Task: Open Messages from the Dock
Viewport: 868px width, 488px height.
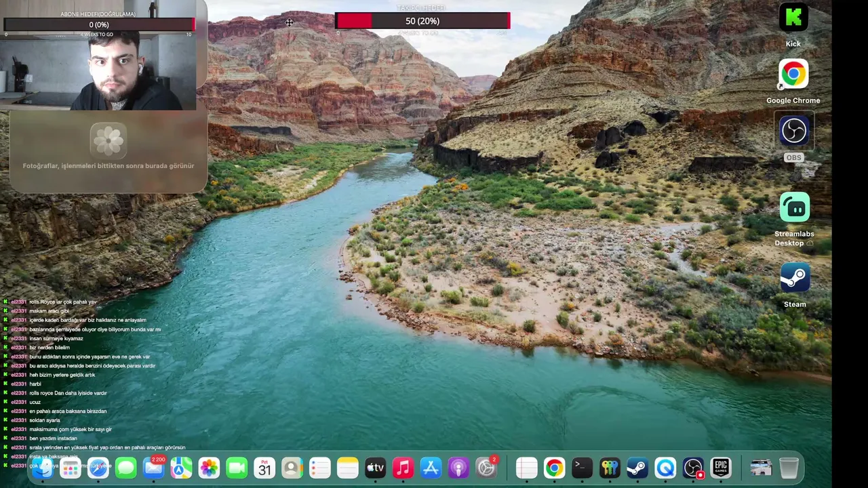Action: [126, 468]
